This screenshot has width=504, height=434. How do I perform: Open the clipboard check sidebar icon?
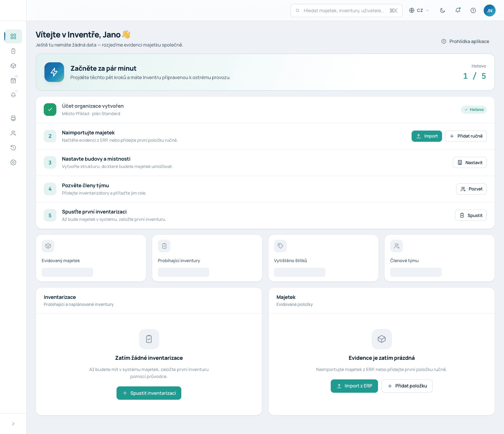tap(13, 51)
